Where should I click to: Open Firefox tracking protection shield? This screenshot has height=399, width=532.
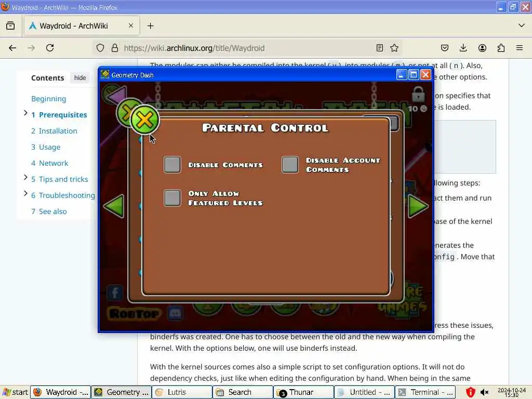coord(100,48)
